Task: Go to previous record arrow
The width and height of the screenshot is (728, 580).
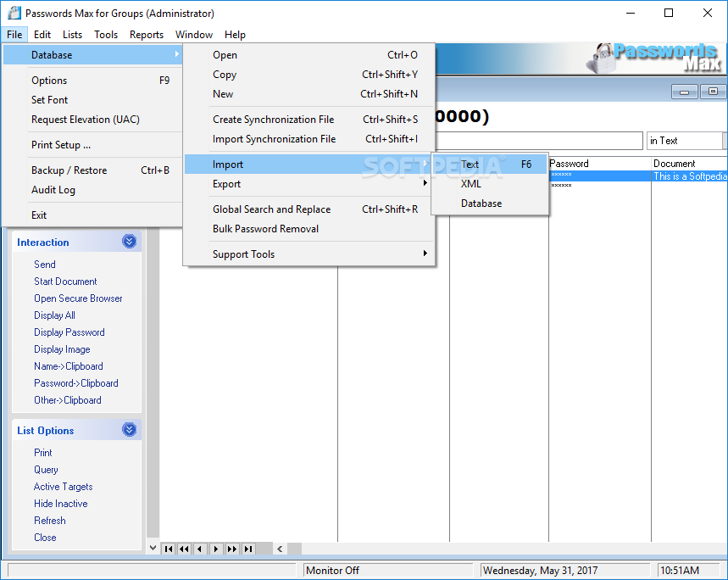Action: (200, 549)
